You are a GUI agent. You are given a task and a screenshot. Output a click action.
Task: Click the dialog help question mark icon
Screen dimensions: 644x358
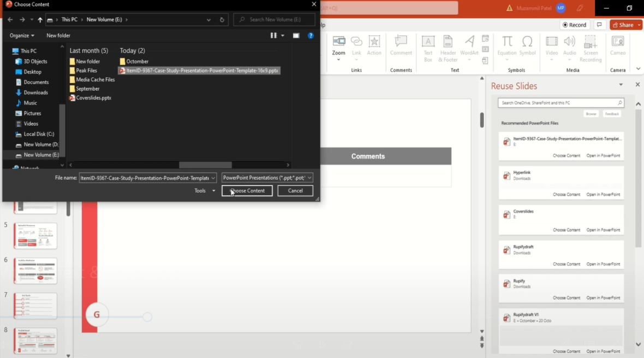311,35
